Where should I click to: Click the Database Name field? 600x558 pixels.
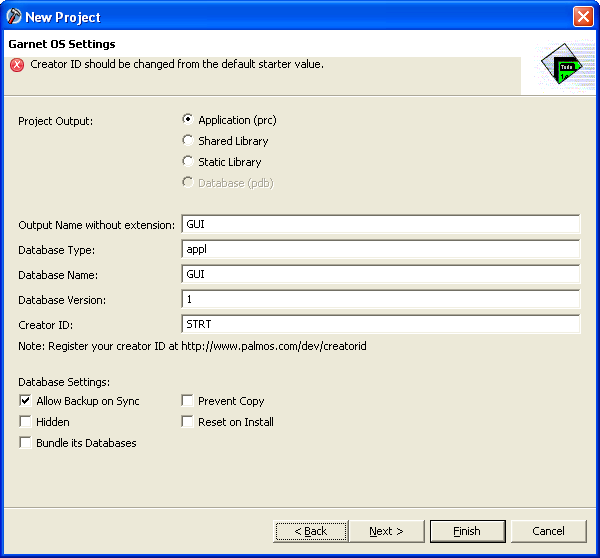[x=381, y=274]
